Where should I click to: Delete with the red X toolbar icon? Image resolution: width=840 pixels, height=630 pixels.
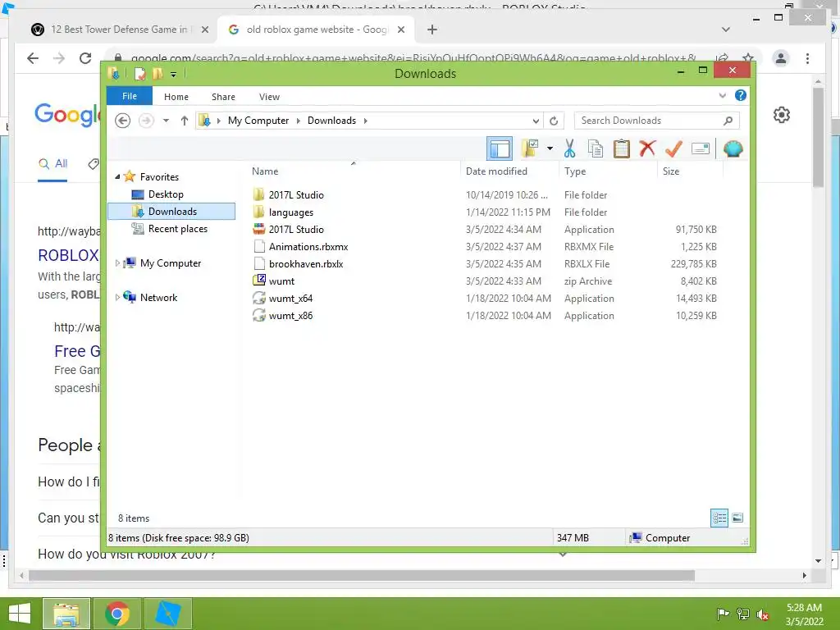click(647, 148)
